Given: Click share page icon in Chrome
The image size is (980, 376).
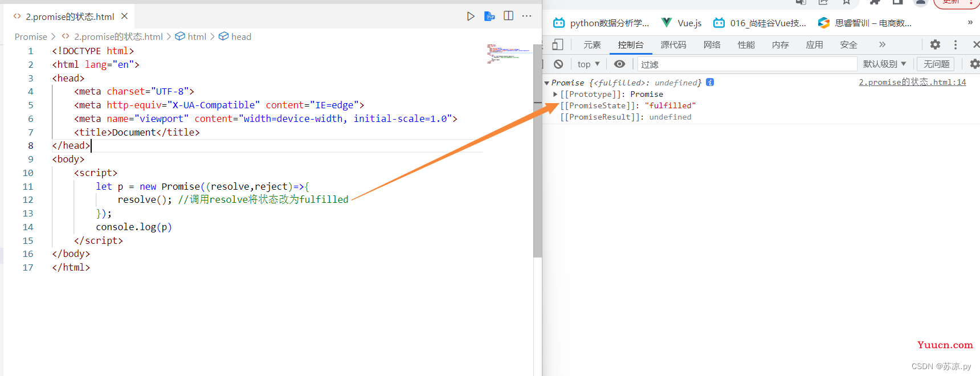Looking at the screenshot, I should coord(823,2).
